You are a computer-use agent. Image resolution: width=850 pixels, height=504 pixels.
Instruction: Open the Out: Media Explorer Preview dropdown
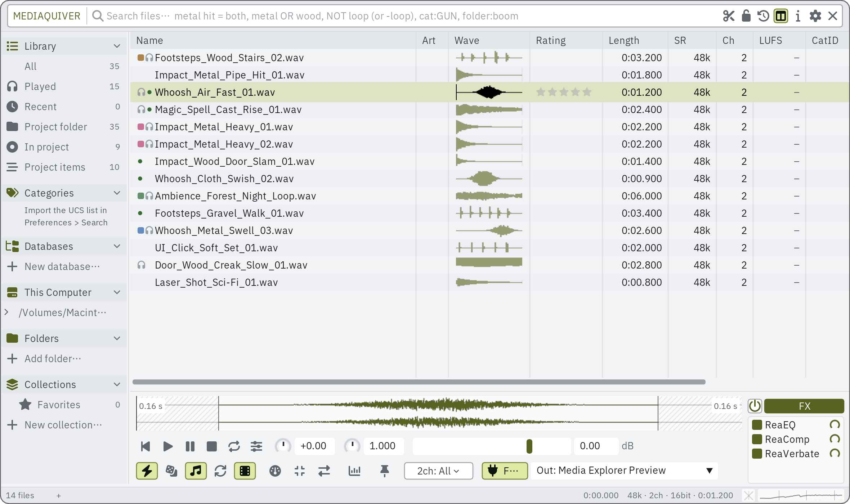(625, 471)
